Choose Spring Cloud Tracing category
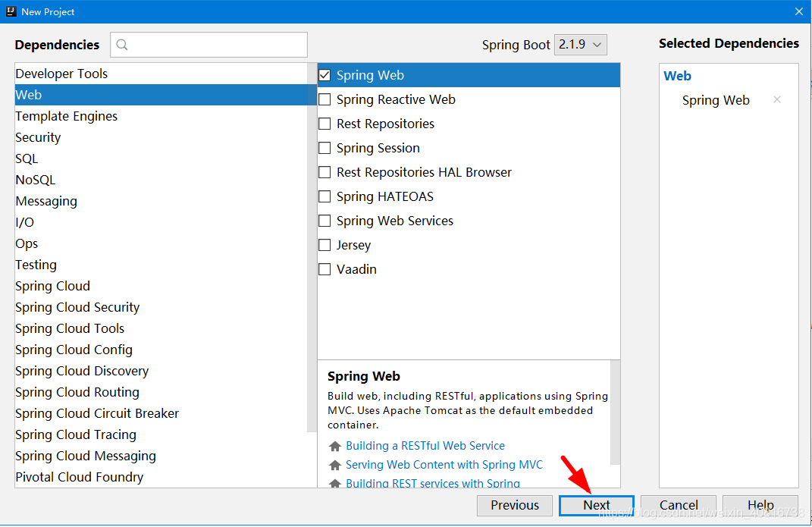The image size is (812, 527). click(x=161, y=434)
